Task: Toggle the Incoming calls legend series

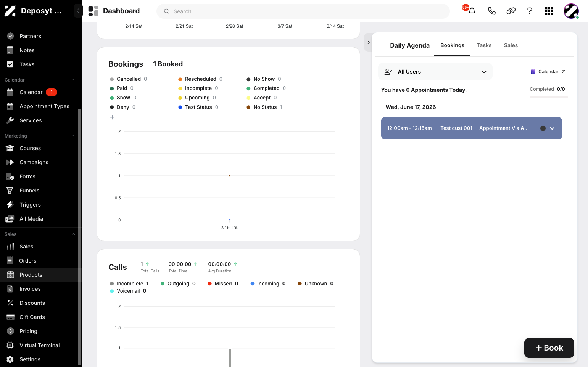Action: coord(268,284)
